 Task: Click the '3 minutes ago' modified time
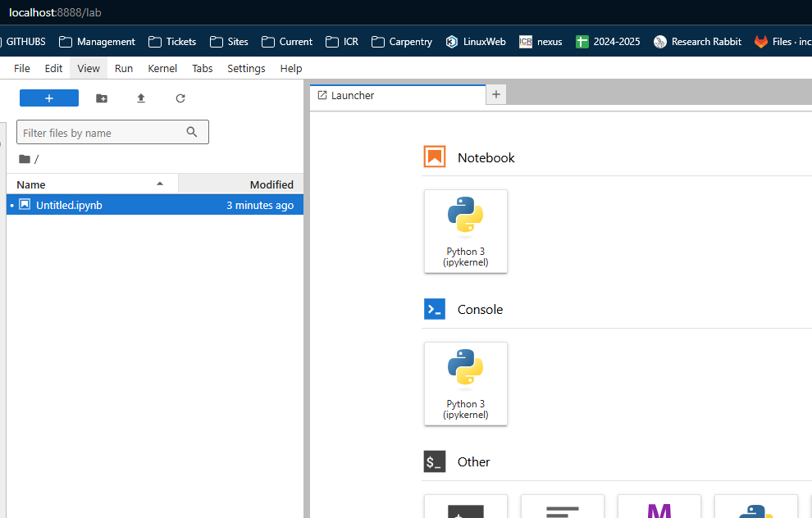coord(260,206)
